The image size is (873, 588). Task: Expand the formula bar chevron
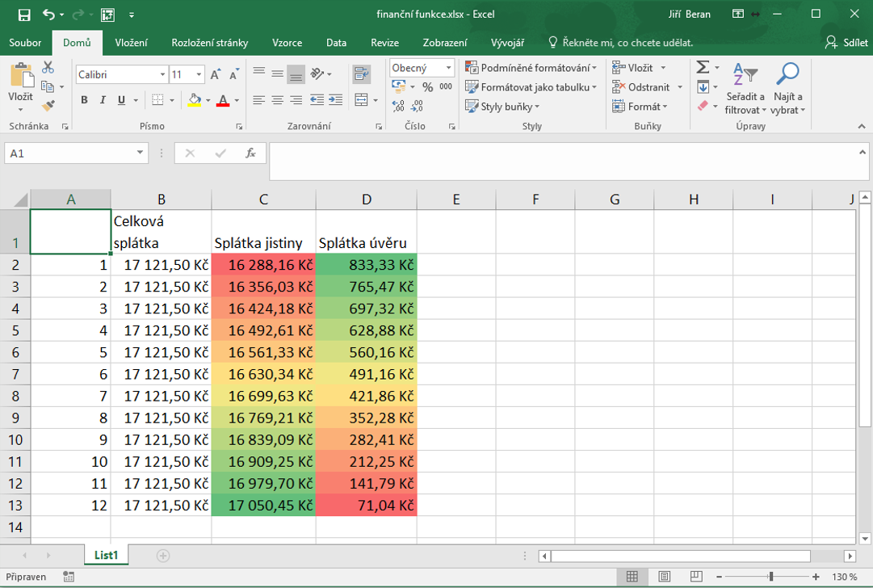click(863, 152)
